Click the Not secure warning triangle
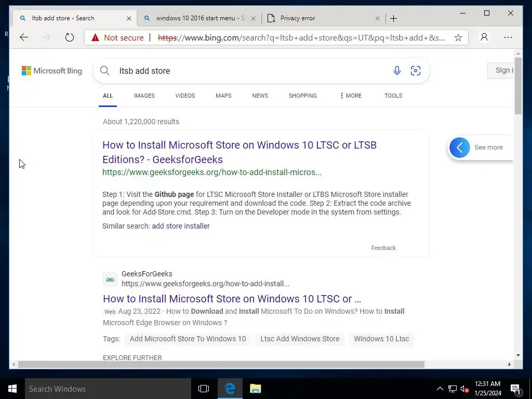This screenshot has height=399, width=532. 96,37
